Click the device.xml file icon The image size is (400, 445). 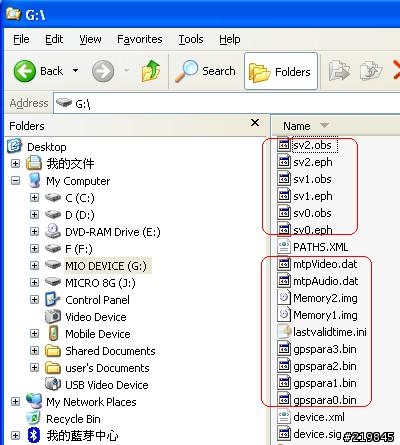click(284, 417)
